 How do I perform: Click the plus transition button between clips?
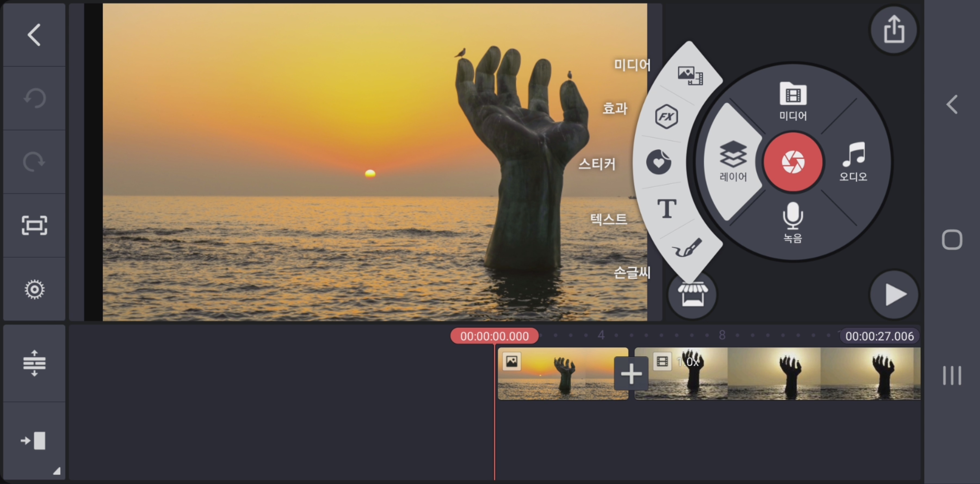coord(631,373)
